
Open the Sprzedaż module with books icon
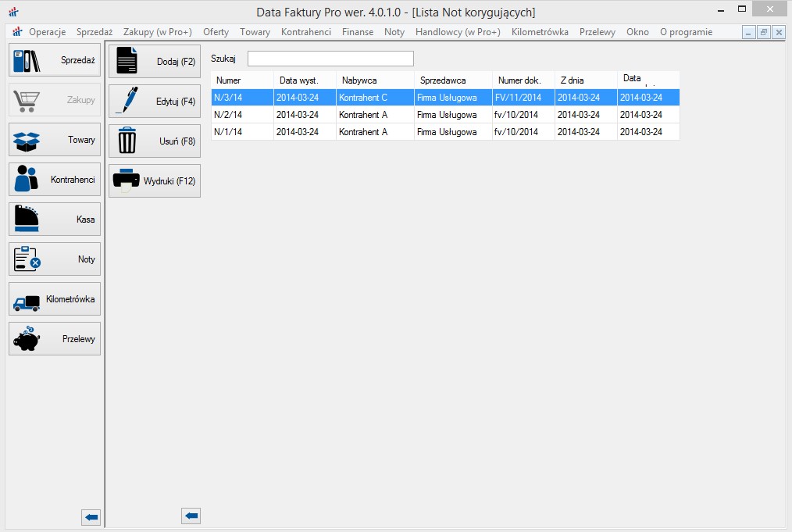pos(55,60)
